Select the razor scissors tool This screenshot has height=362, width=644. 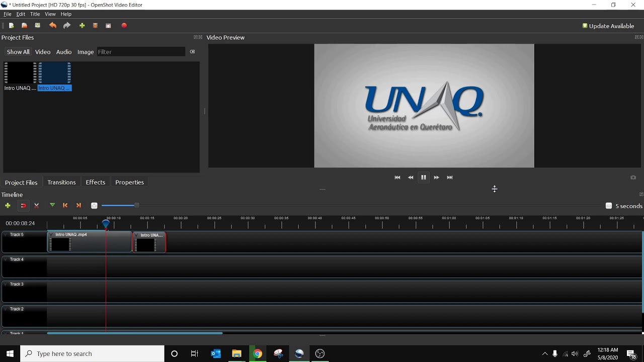point(37,206)
